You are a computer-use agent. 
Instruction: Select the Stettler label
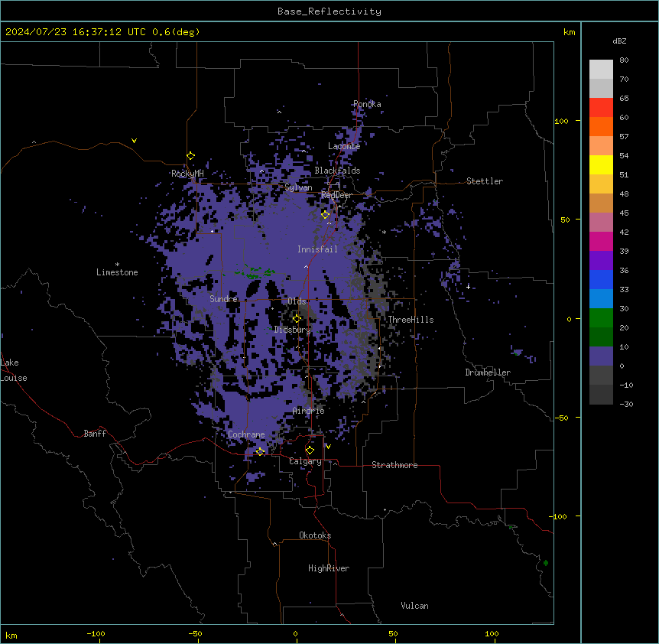click(485, 181)
